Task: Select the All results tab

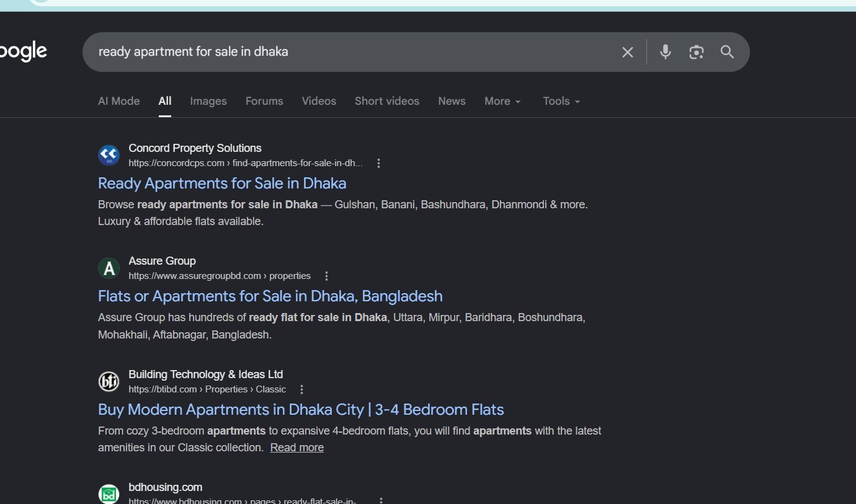Action: pyautogui.click(x=165, y=101)
